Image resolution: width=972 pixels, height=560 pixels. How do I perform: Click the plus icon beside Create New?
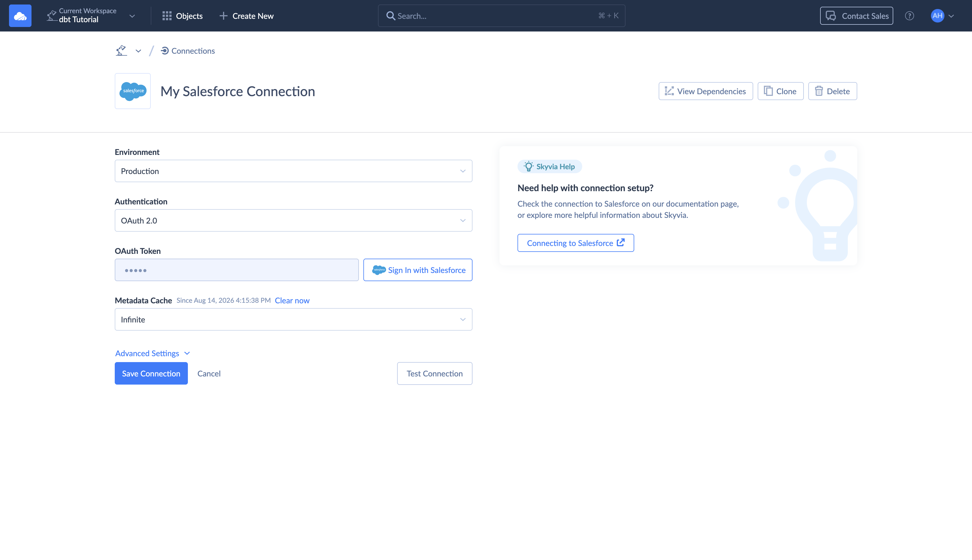[x=223, y=16]
